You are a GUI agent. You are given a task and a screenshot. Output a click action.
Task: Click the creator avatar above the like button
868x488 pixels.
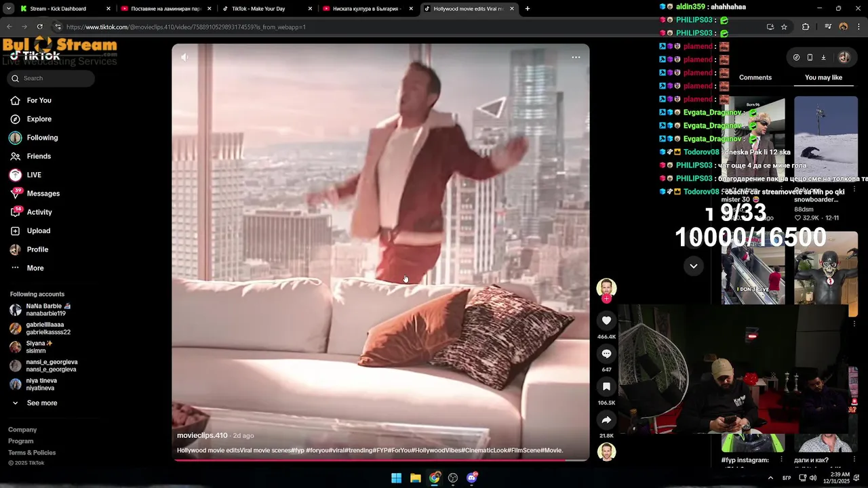(x=606, y=287)
